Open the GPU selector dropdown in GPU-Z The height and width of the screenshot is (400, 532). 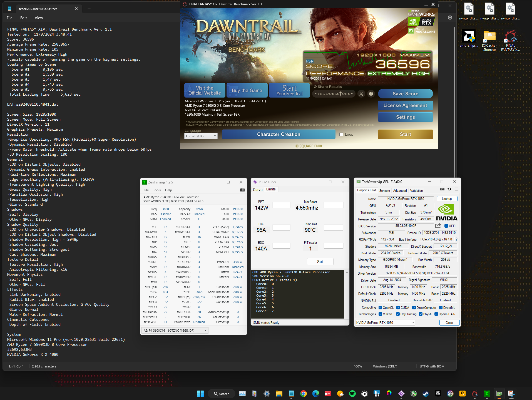(385, 323)
